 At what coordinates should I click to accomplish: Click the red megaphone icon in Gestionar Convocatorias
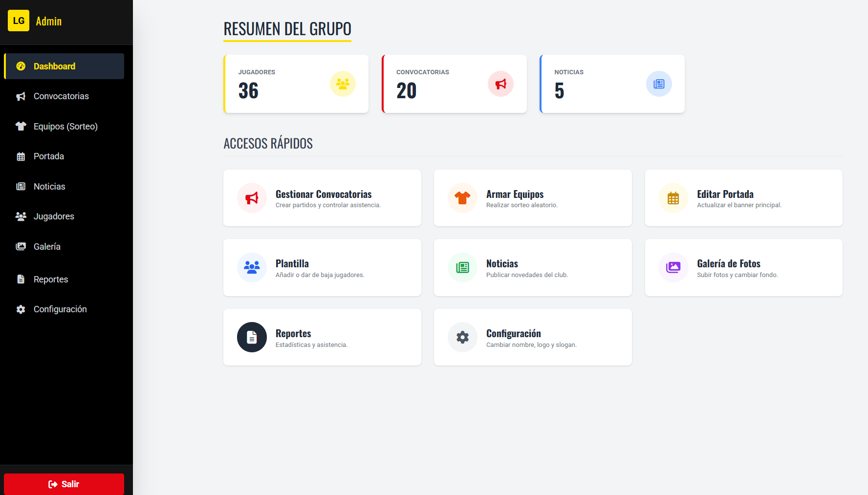(x=252, y=198)
